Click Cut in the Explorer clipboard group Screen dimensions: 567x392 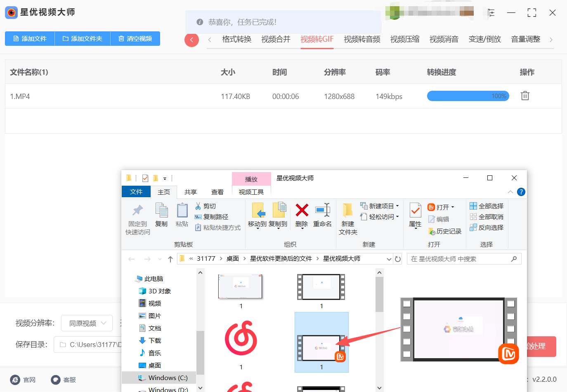pos(206,206)
